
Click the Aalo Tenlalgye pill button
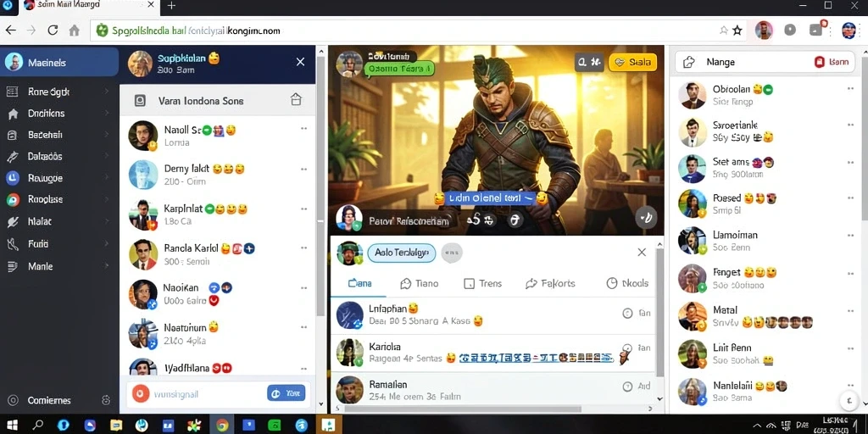click(401, 253)
